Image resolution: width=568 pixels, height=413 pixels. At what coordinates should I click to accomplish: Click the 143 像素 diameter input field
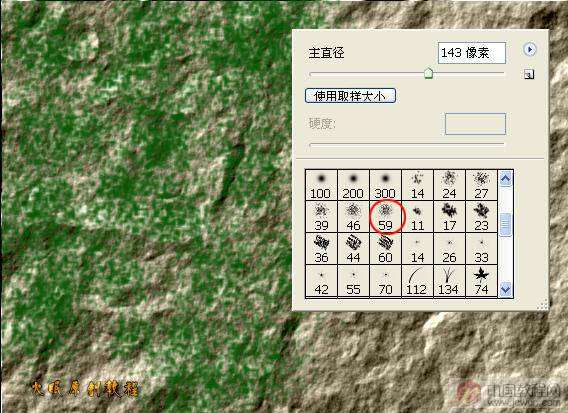click(472, 53)
